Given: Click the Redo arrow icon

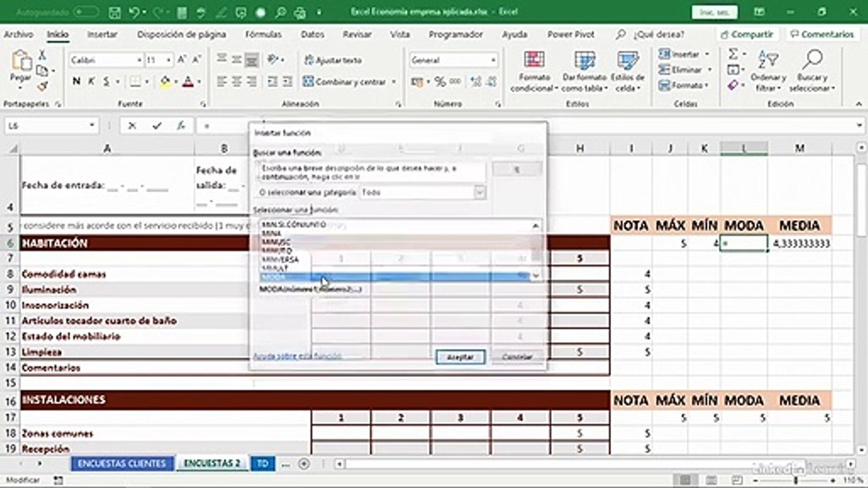Looking at the screenshot, I should pyautogui.click(x=157, y=12).
